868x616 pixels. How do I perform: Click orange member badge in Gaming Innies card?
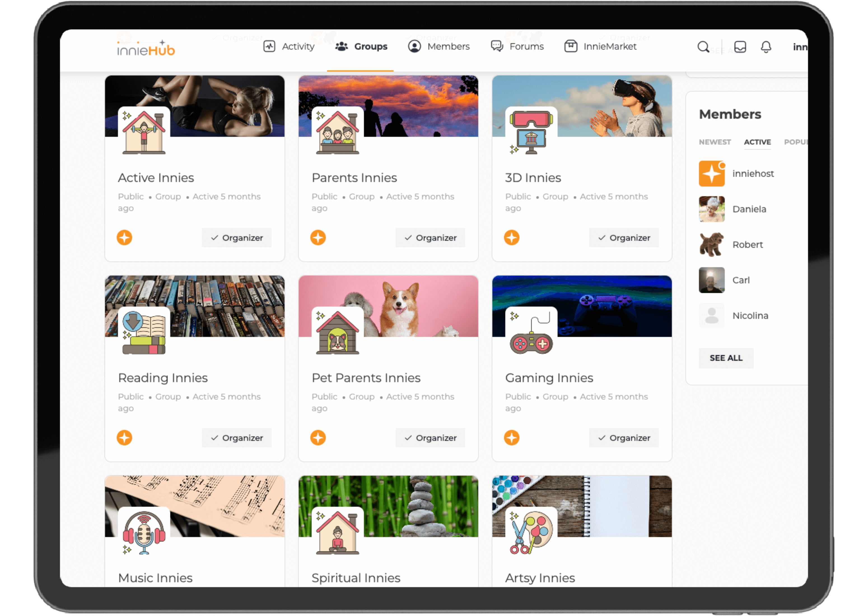point(511,437)
